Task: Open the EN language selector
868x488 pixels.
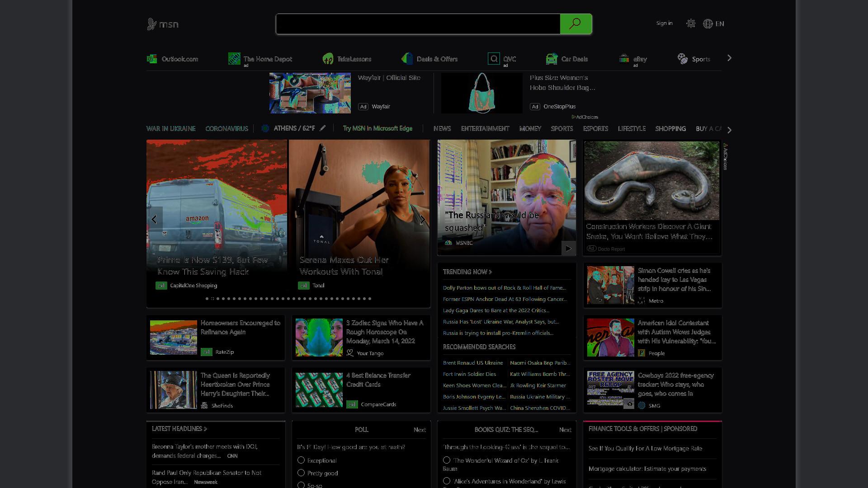Action: click(x=720, y=23)
